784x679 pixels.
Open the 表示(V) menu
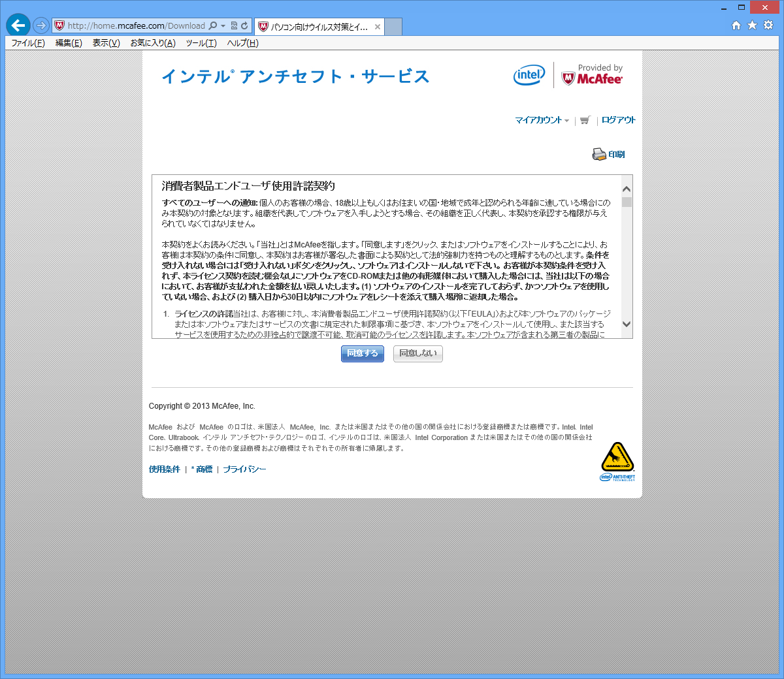[x=106, y=43]
